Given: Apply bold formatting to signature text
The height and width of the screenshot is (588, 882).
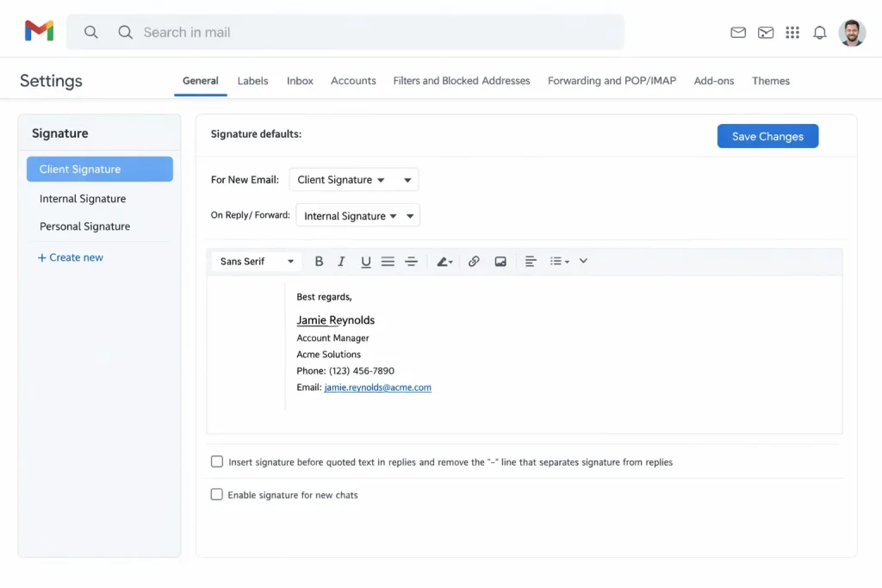Looking at the screenshot, I should [319, 262].
